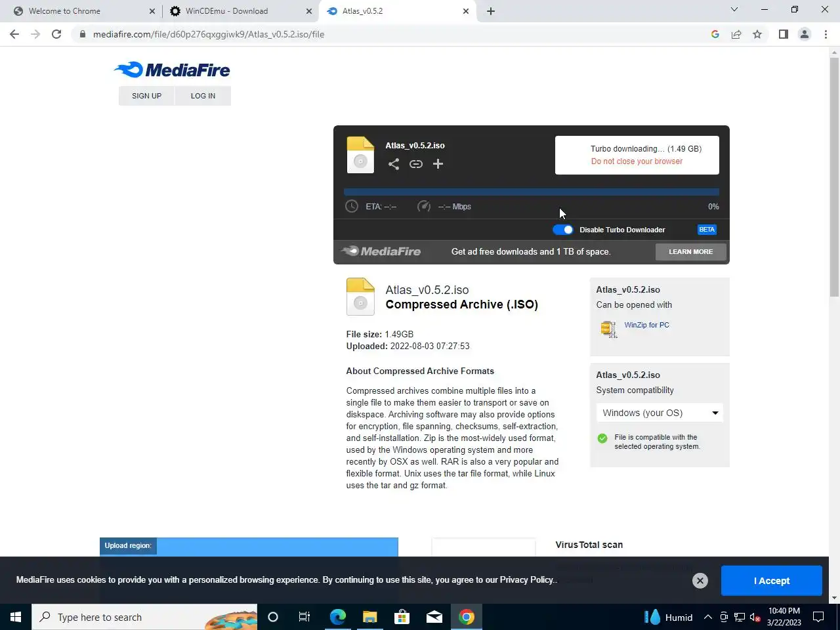Click the Turbo downloading status box
Screen dimensions: 840x630
click(x=637, y=155)
